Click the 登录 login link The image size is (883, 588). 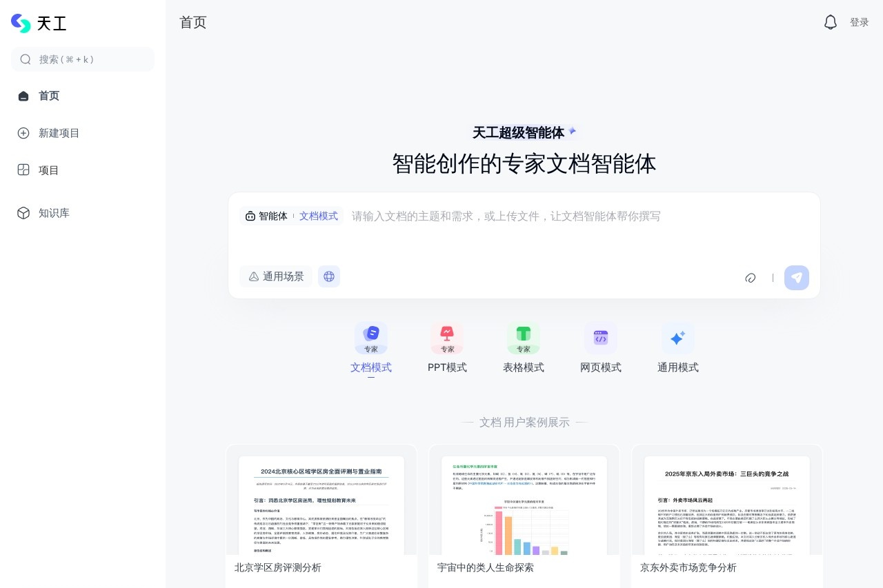click(x=860, y=22)
